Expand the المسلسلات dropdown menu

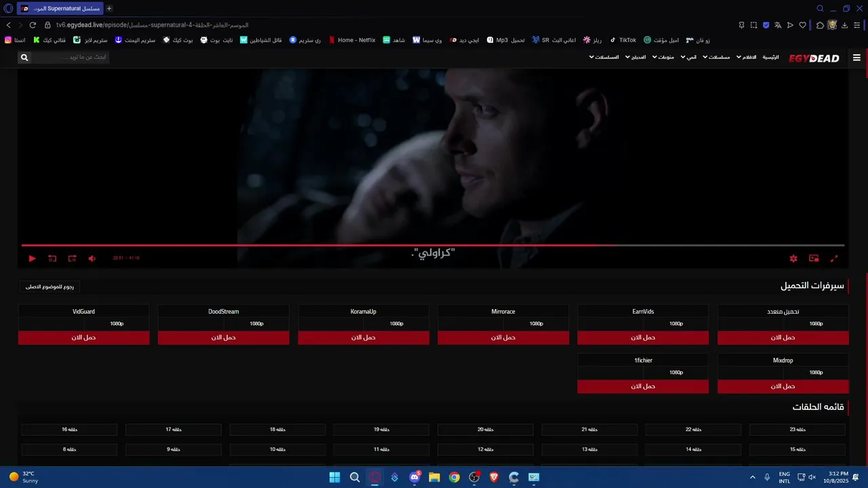(x=604, y=58)
